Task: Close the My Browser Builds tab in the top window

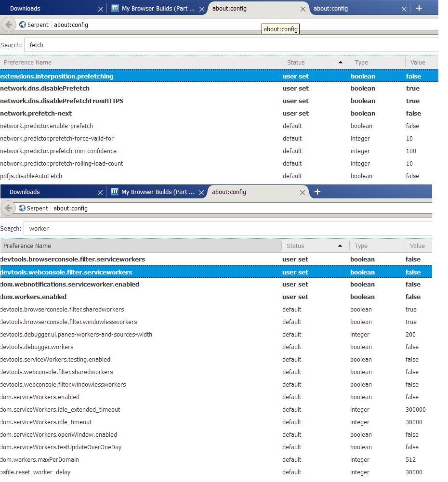Action: point(202,9)
